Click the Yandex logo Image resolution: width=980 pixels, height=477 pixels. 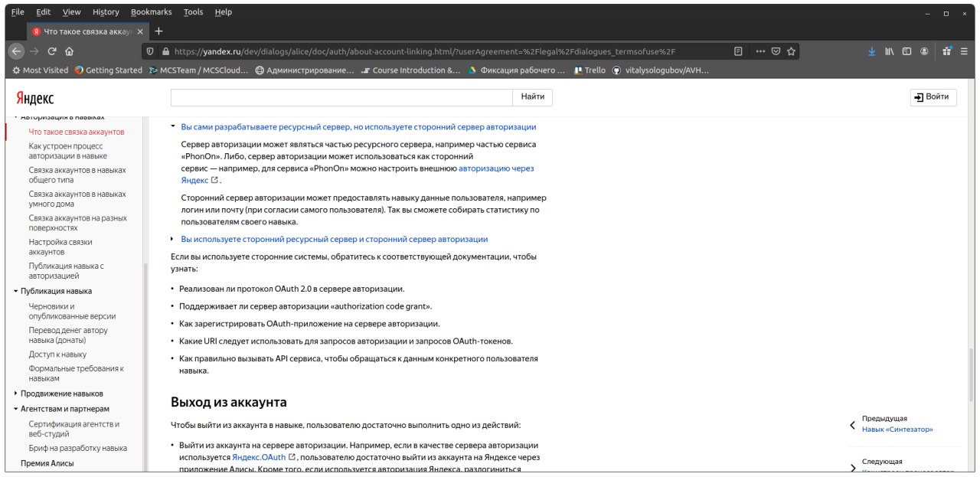coord(35,98)
